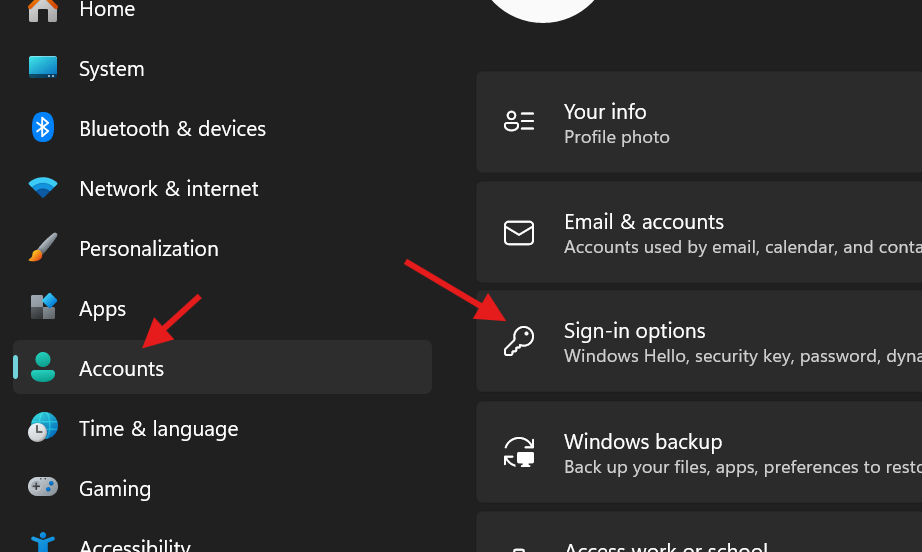
Task: Click the Your info profile card icon
Action: click(519, 122)
